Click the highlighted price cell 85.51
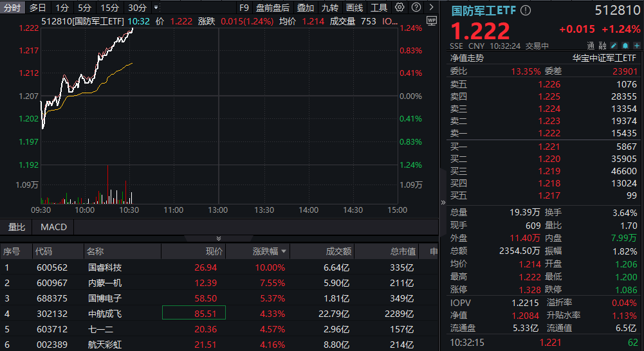 [194, 313]
